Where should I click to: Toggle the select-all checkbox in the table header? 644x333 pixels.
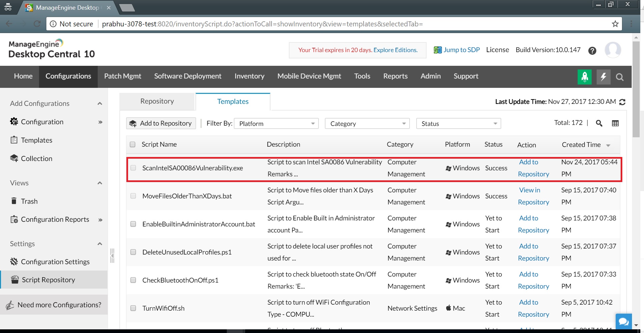click(x=132, y=144)
